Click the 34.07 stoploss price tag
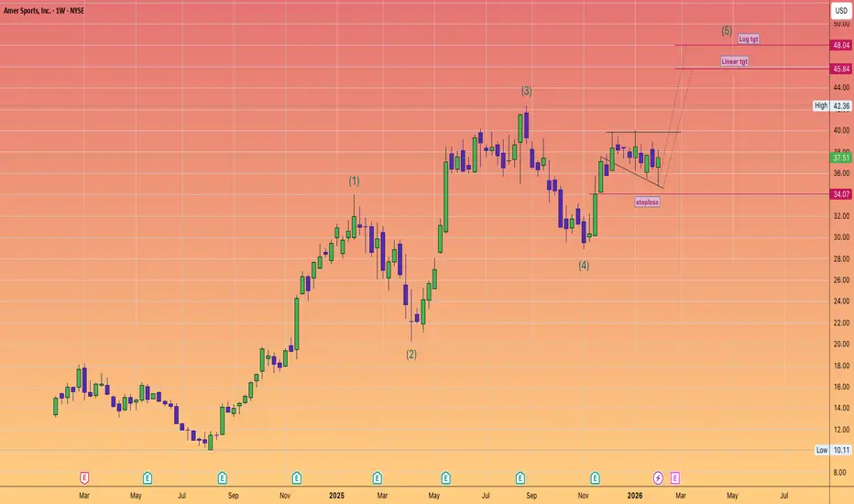The image size is (854, 504). (x=841, y=194)
